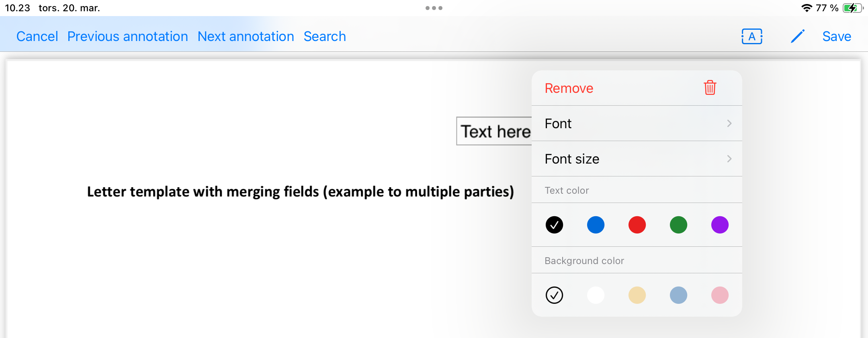Tap the battery icon in status bar
Screen dimensions: 868x338
[x=852, y=8]
